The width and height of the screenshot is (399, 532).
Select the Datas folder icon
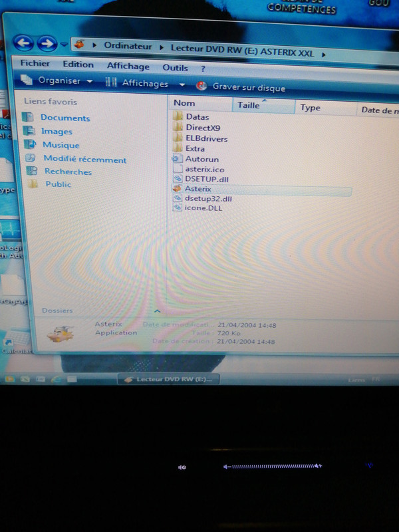[178, 116]
